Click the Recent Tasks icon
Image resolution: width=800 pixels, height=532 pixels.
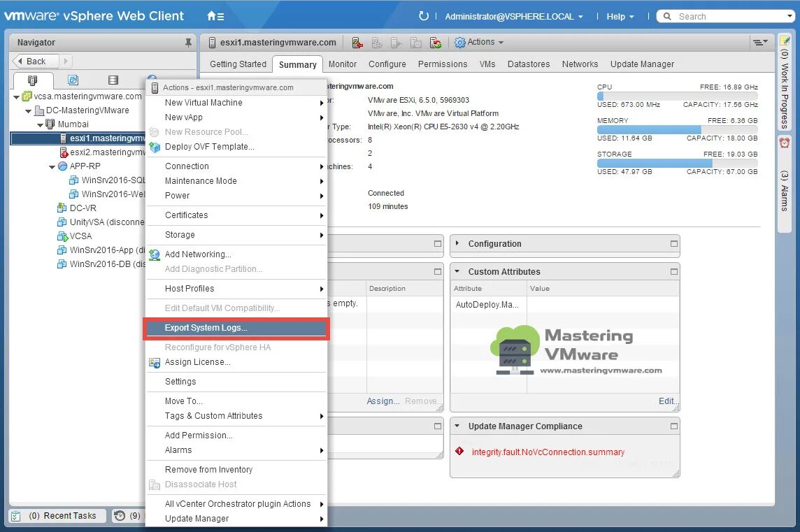16,516
